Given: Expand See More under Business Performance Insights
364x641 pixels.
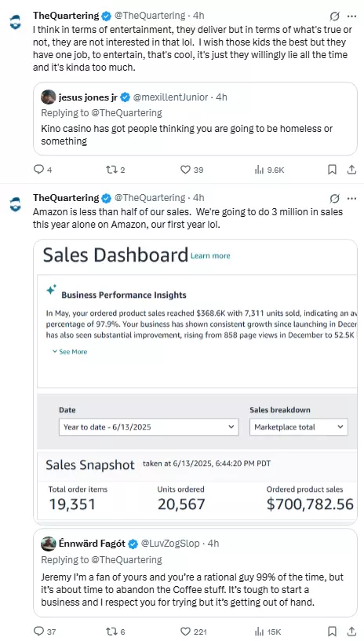Looking at the screenshot, I should (x=70, y=352).
